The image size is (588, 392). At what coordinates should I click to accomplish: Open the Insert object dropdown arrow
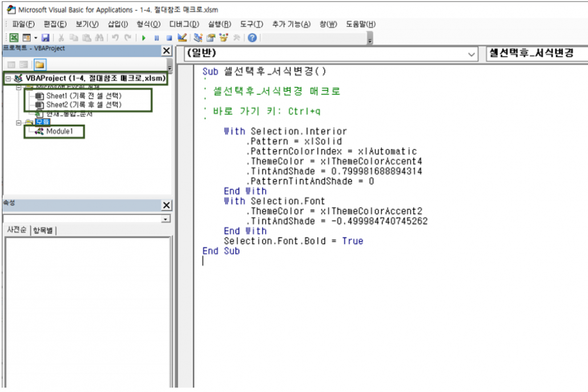tap(35, 38)
